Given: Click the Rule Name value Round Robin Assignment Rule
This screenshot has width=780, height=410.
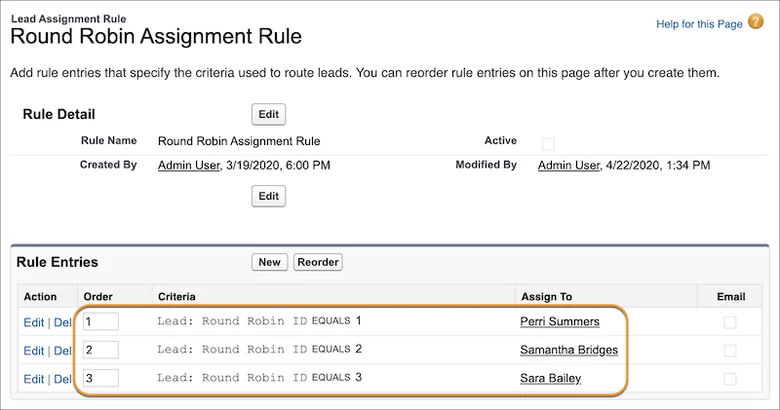Looking at the screenshot, I should point(239,141).
